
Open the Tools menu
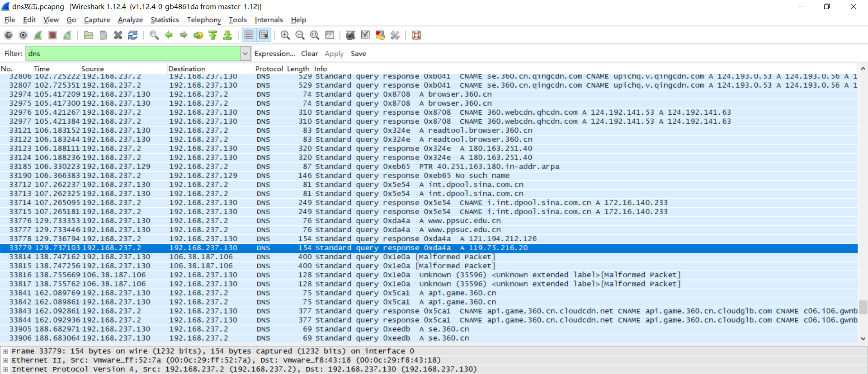[238, 20]
